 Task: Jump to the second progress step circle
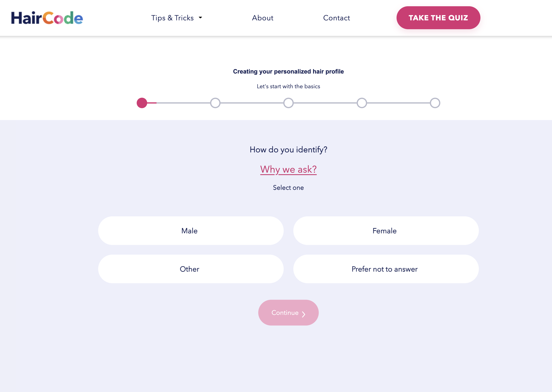215,103
